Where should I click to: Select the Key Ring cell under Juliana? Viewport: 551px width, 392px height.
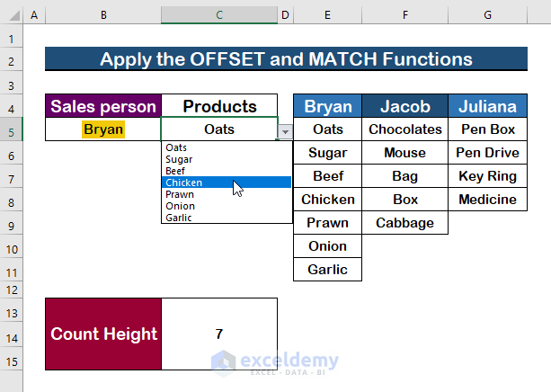click(x=487, y=176)
